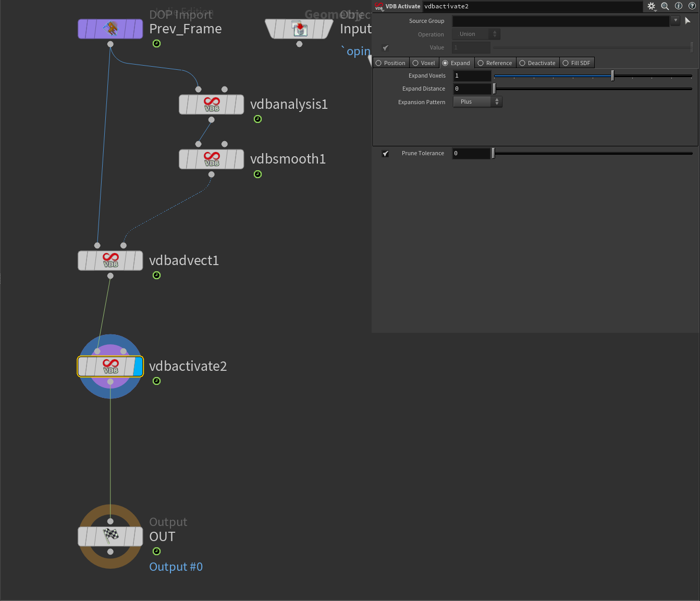Click the Expand Voxels value field
Screen dimensions: 700x601
tap(472, 76)
